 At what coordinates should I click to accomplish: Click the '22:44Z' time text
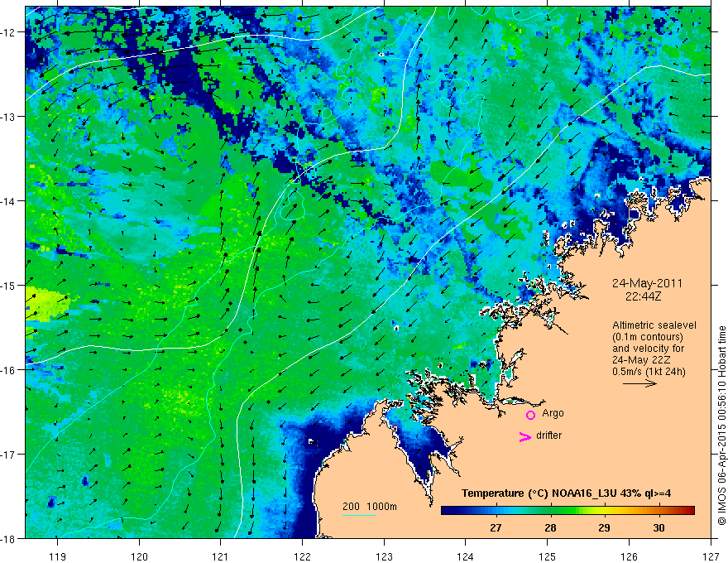pyautogui.click(x=643, y=296)
